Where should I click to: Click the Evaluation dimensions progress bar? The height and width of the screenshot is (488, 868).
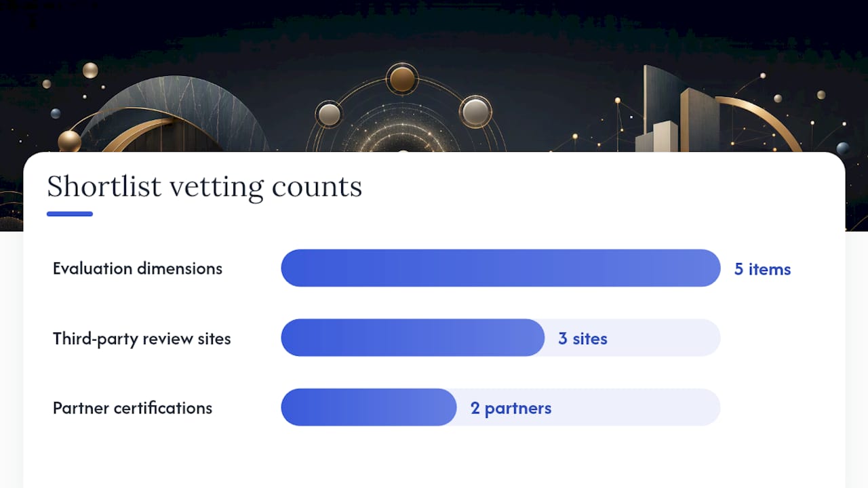click(x=500, y=268)
